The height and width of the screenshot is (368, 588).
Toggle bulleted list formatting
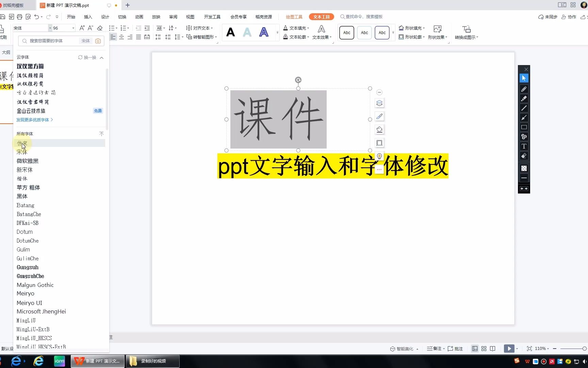112,28
